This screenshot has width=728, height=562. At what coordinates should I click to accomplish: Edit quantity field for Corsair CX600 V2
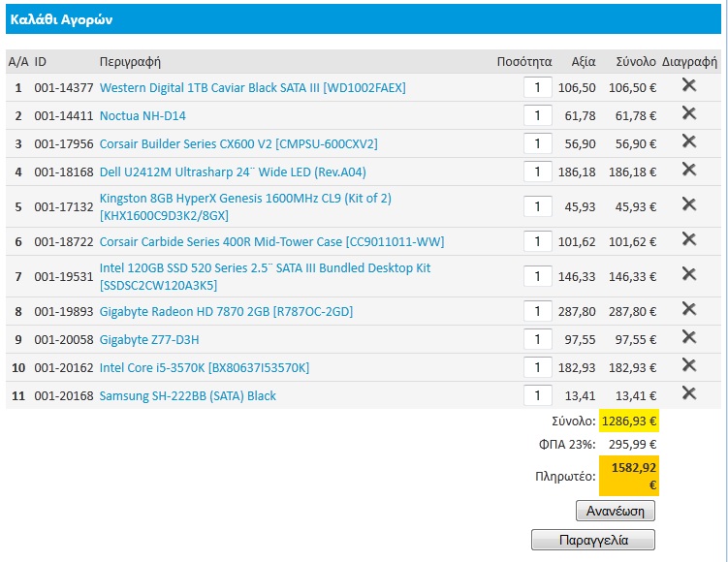(x=538, y=143)
